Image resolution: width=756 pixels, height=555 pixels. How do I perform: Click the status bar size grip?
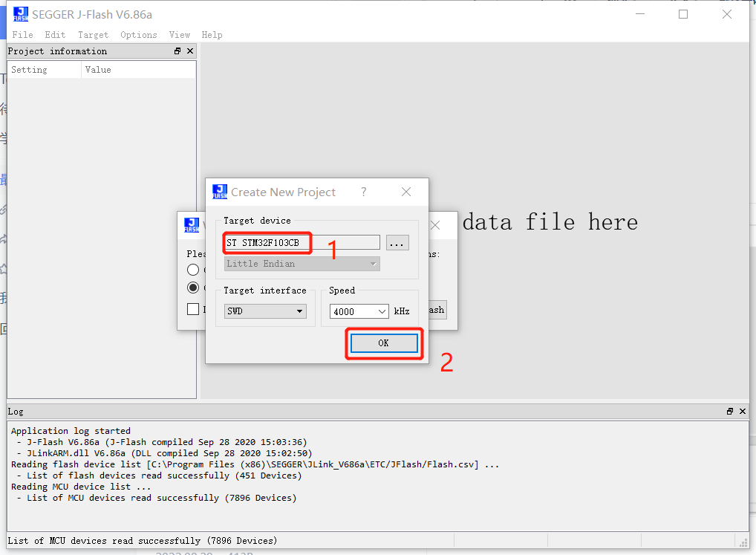(743, 542)
